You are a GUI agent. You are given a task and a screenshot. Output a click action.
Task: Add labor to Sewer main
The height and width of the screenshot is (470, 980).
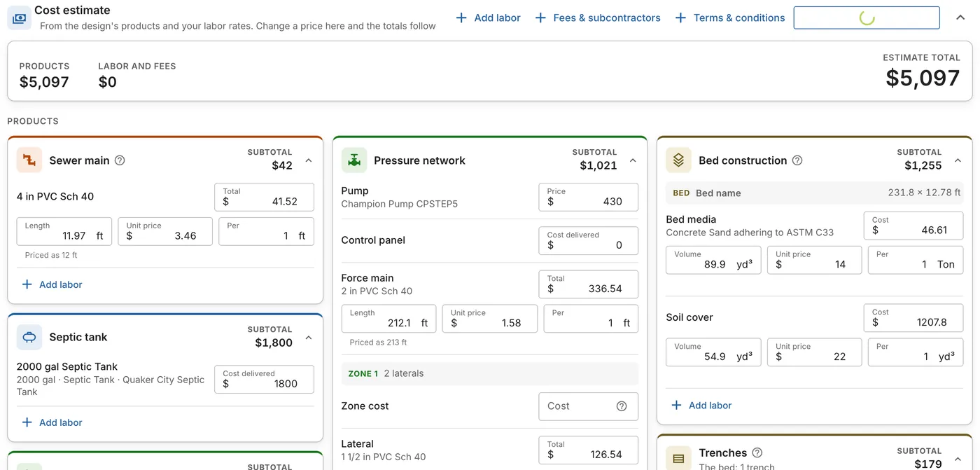pyautogui.click(x=52, y=284)
